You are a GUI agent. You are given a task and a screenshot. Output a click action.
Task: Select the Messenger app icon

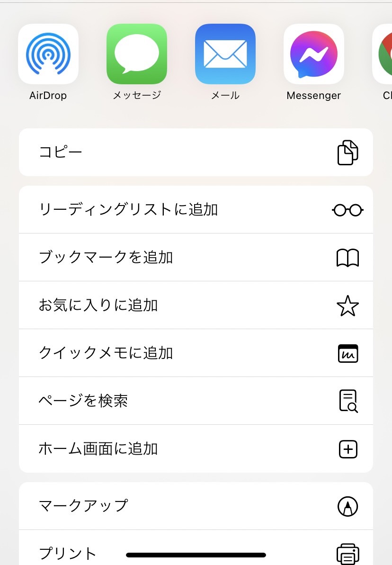point(314,54)
